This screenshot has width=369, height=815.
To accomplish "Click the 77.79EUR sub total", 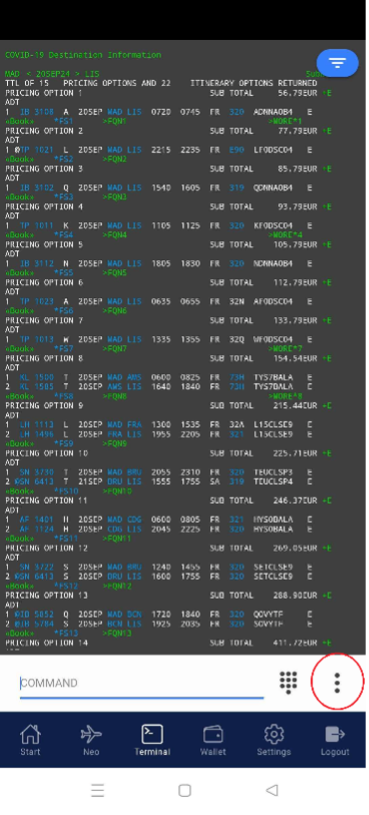I will pos(297,131).
